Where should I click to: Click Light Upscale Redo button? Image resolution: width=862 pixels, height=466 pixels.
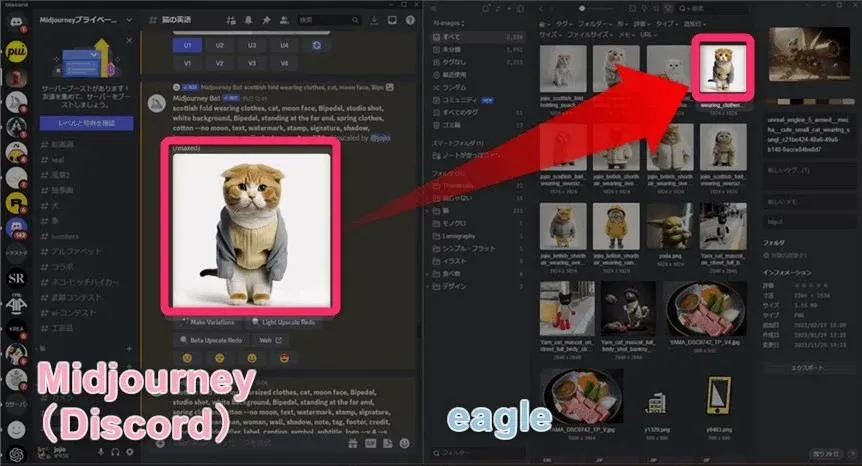coord(283,322)
